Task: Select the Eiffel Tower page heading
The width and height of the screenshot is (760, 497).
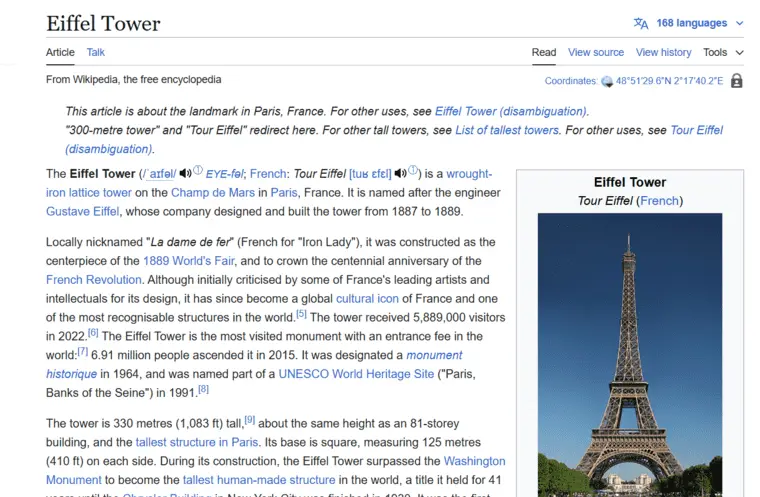Action: point(103,24)
